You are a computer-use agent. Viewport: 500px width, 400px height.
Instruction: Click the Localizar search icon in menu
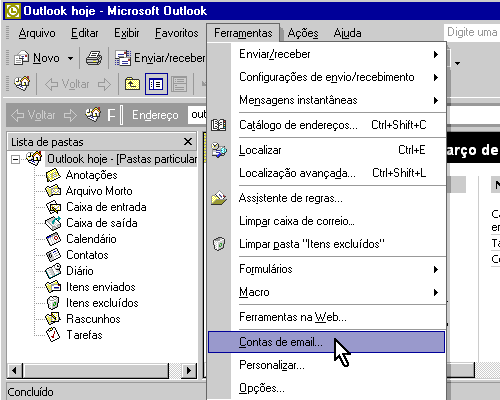click(x=219, y=150)
